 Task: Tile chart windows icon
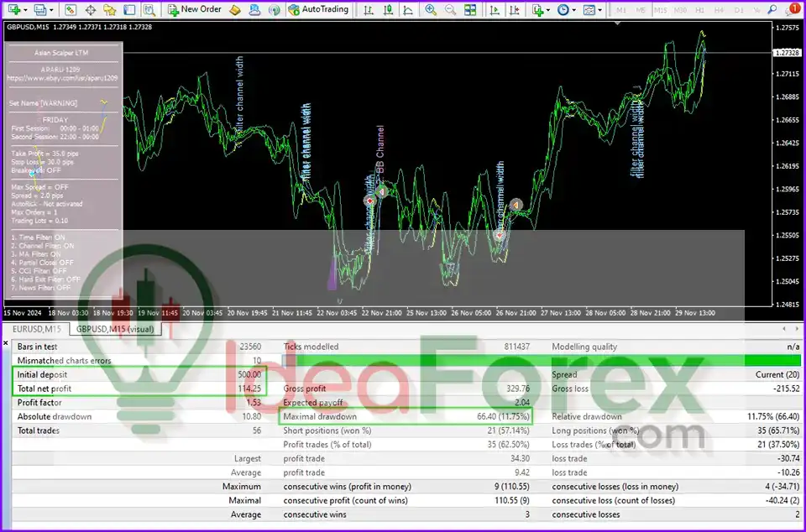(x=470, y=10)
